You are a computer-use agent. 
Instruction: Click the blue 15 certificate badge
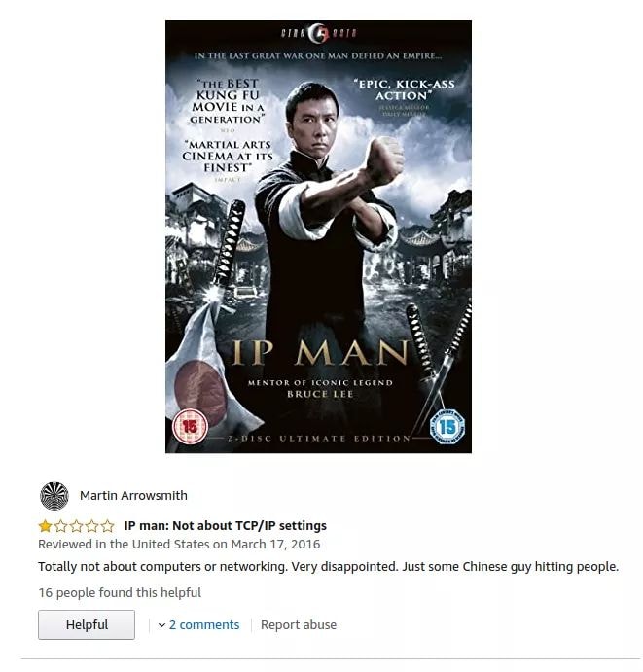tap(447, 426)
